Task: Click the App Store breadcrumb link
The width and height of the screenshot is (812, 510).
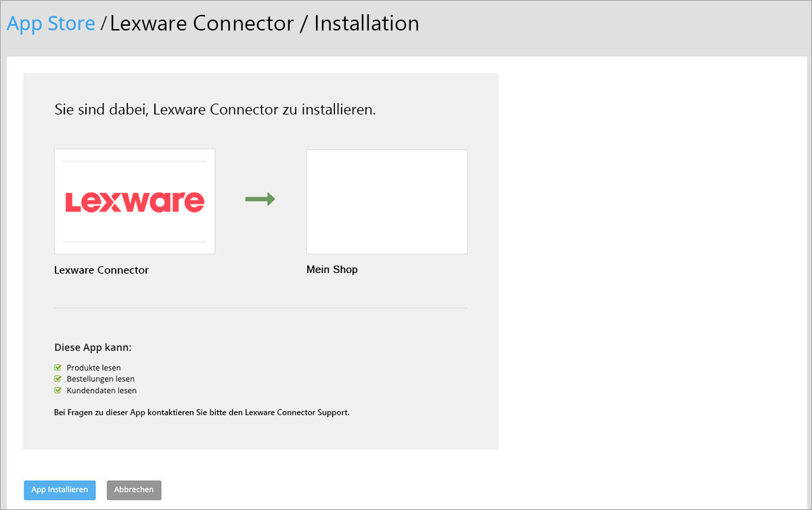Action: click(51, 24)
